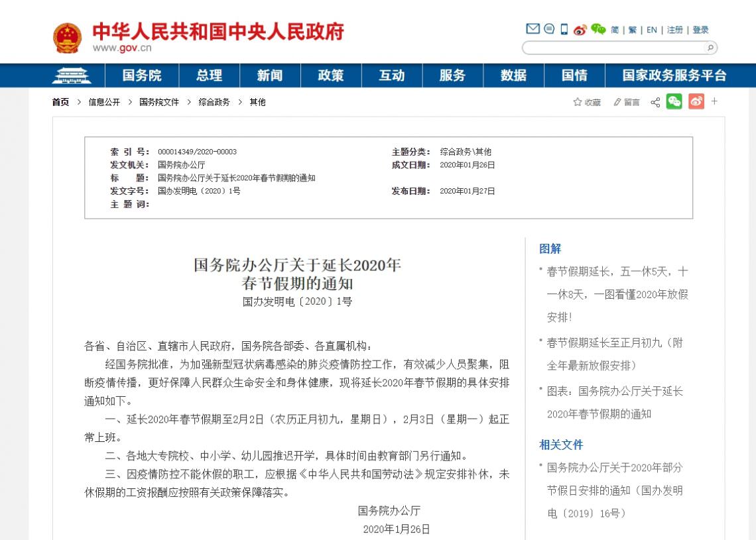Viewport: 756px width, 540px height.
Task: Open the Weibo icon in top header
Action: pos(580,30)
